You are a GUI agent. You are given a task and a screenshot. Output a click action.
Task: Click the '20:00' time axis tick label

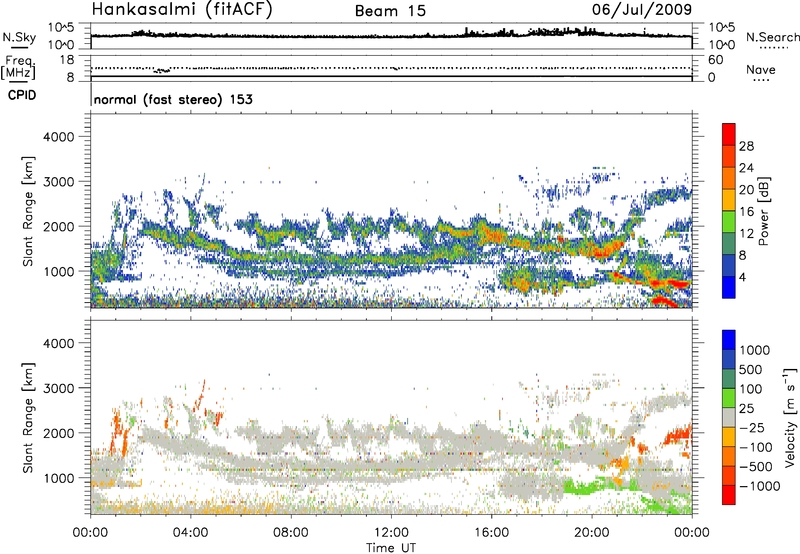point(592,533)
